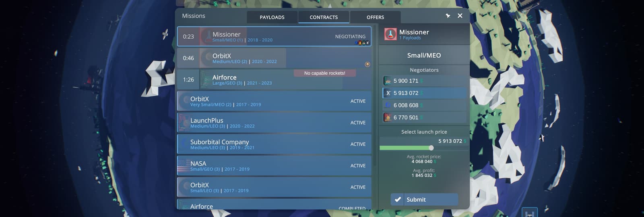Click the LaunchPlus logo in contract row
Screen dimensions: 644x217
tap(184, 123)
